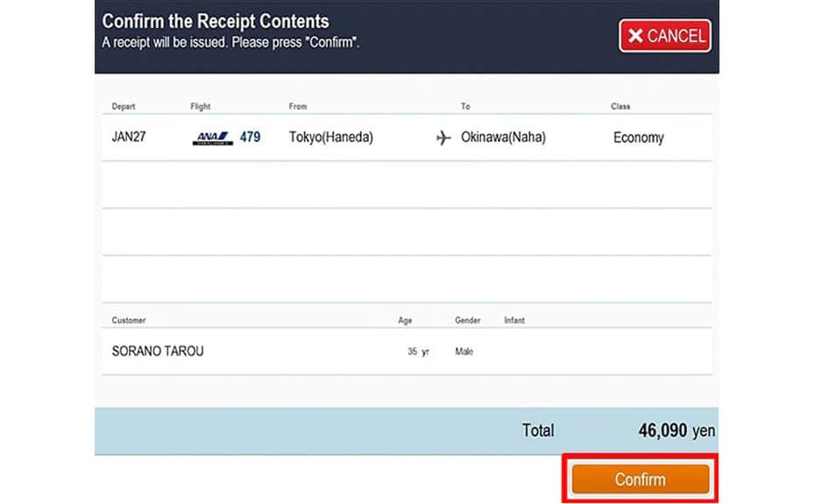Select the Tokyo(Haneda) origin text
Image resolution: width=815 pixels, height=504 pixels.
coord(330,137)
